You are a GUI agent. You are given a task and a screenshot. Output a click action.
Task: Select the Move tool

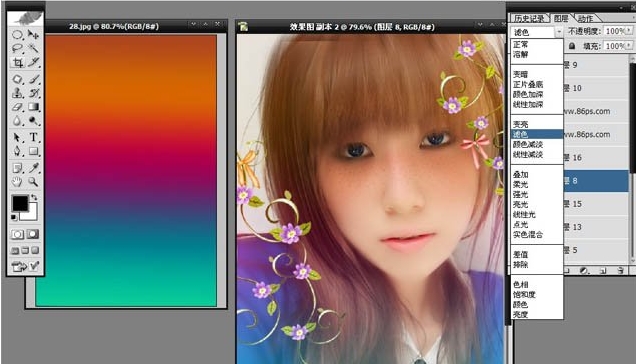(33, 34)
